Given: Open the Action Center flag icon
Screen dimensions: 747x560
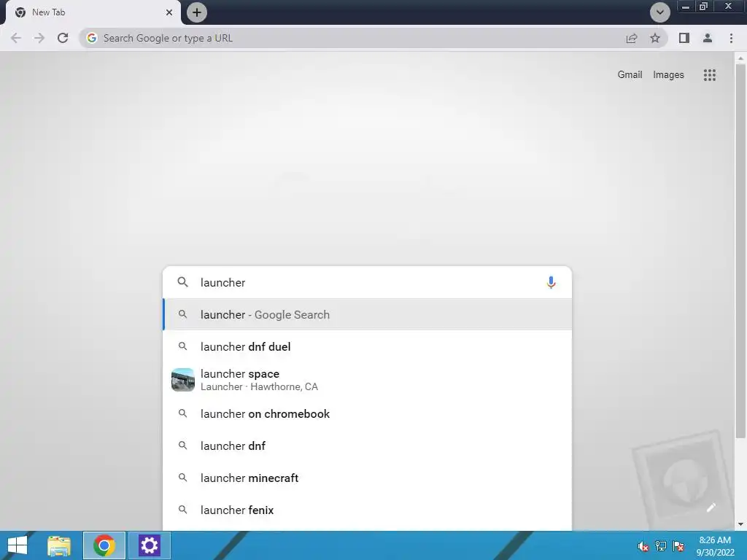Looking at the screenshot, I should click(x=678, y=546).
